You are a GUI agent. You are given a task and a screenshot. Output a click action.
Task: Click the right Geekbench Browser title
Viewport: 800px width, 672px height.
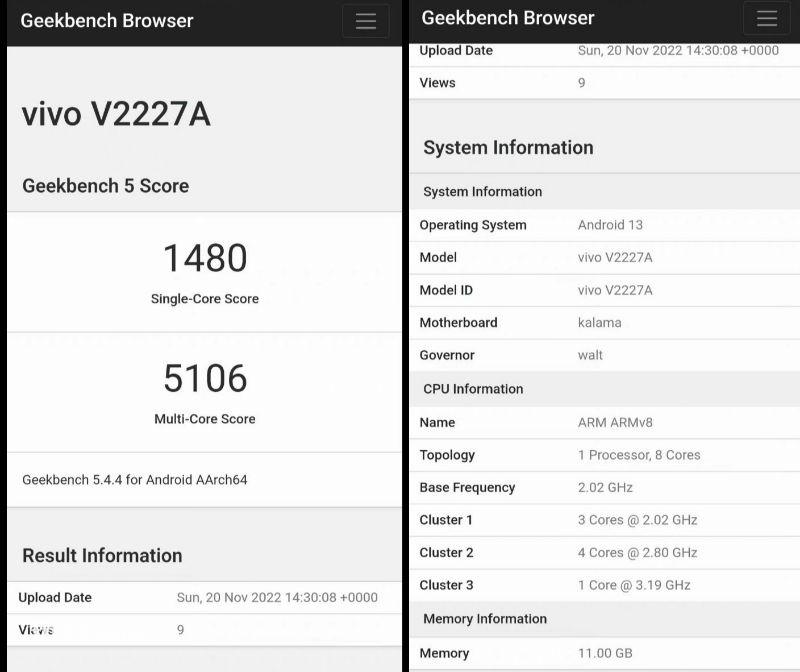pyautogui.click(x=508, y=18)
